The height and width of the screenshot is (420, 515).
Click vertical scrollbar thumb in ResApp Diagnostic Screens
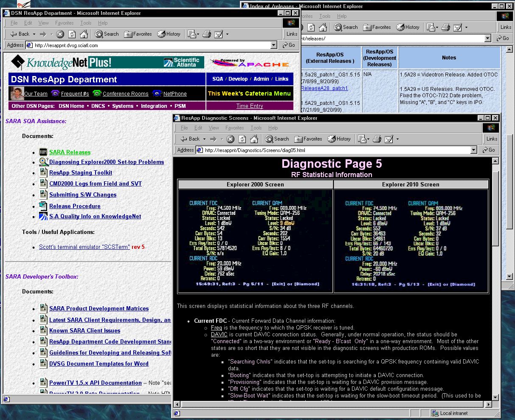coord(495,208)
